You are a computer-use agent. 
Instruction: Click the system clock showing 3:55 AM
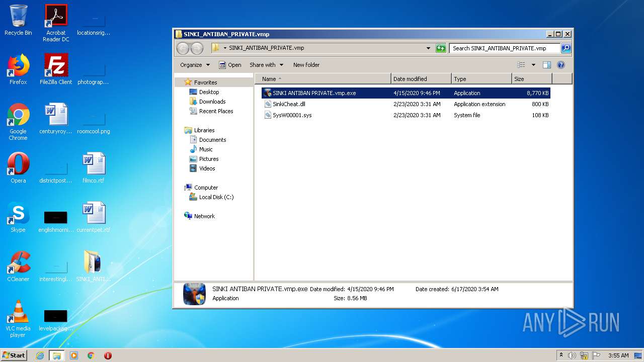coord(618,355)
